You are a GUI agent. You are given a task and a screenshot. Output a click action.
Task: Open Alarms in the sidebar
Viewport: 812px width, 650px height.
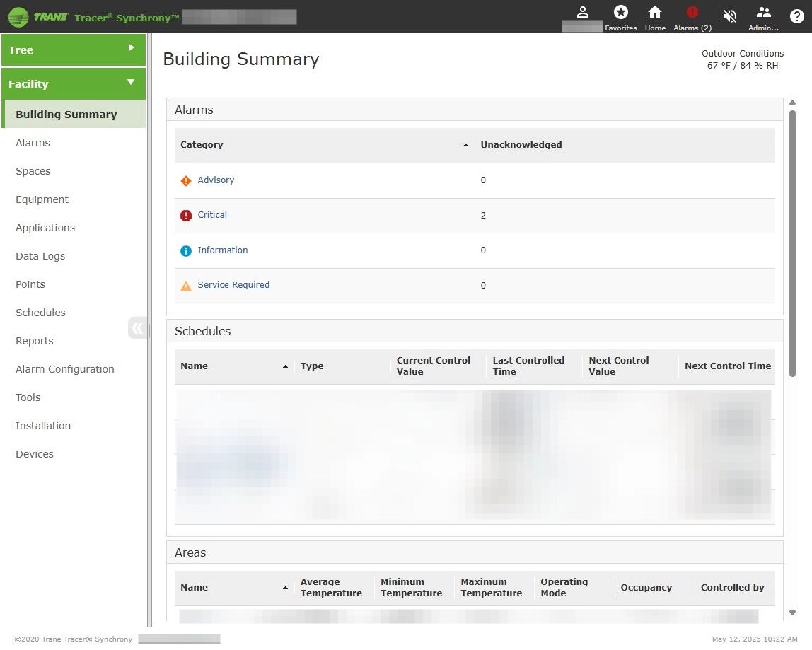click(x=33, y=142)
